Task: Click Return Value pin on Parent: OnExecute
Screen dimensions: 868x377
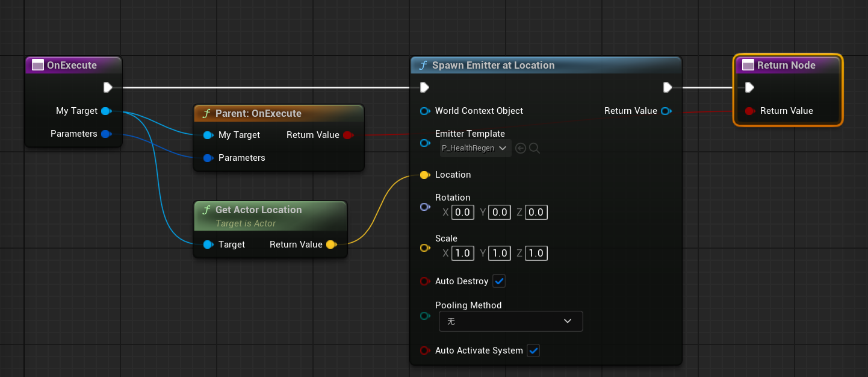Action: tap(347, 135)
